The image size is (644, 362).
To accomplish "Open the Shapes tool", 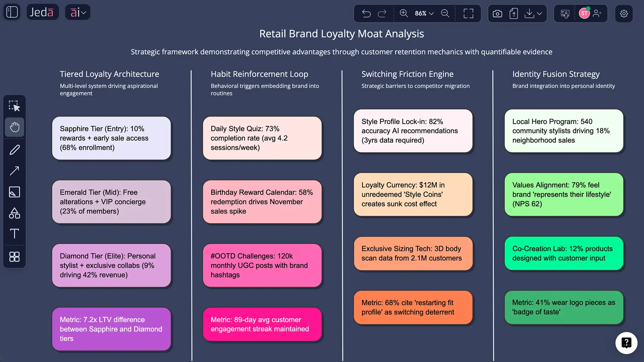I will [14, 214].
